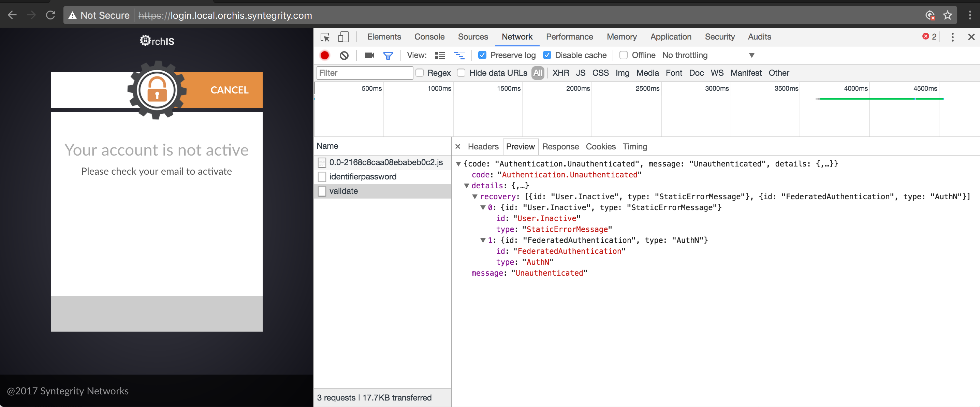Filter requests by Img
This screenshot has height=407, width=980.
point(623,73)
